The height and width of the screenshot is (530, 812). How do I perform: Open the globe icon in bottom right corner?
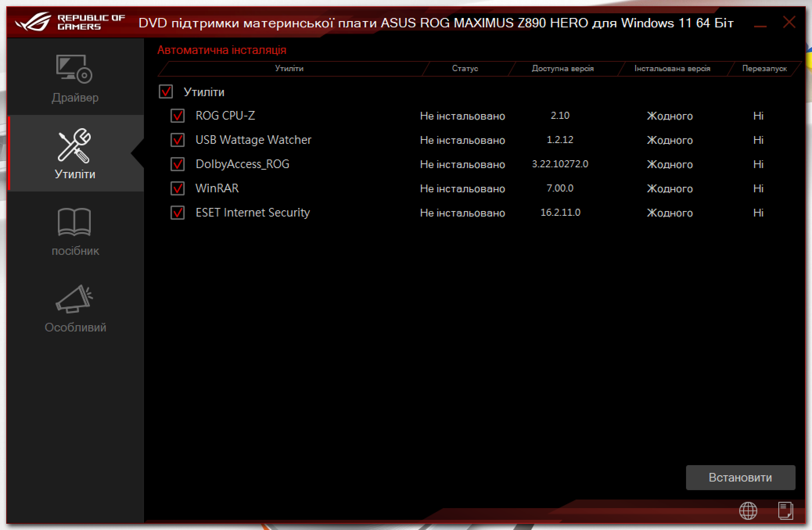point(748,510)
